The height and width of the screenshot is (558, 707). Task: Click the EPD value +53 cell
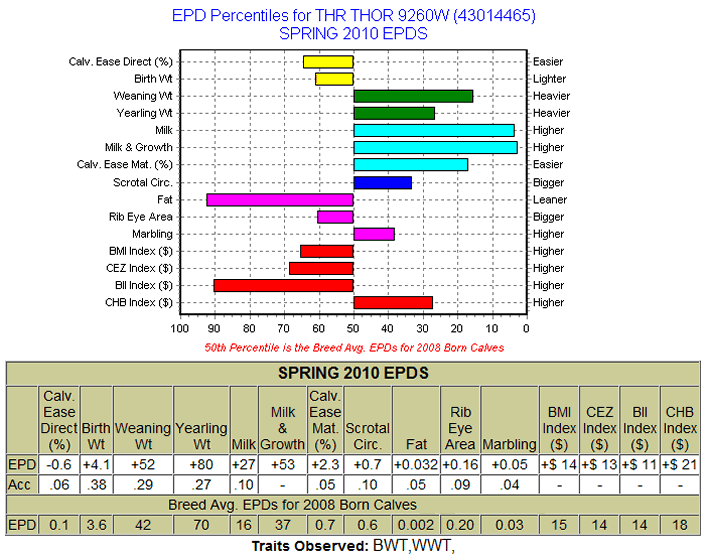click(283, 464)
